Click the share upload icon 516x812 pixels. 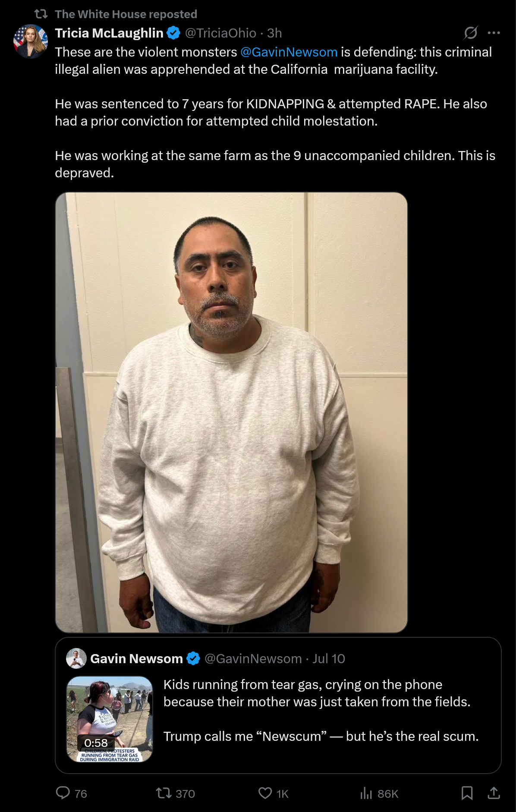pos(494,793)
